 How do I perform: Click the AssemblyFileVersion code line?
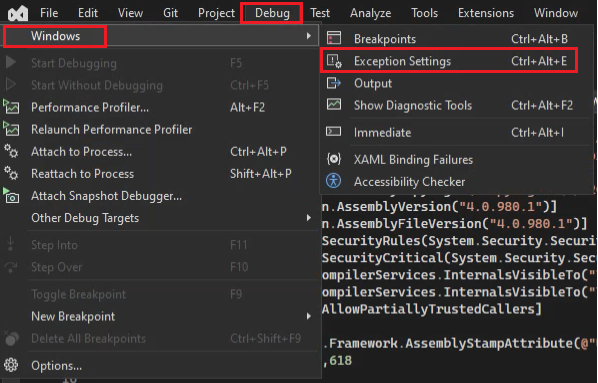tap(454, 224)
